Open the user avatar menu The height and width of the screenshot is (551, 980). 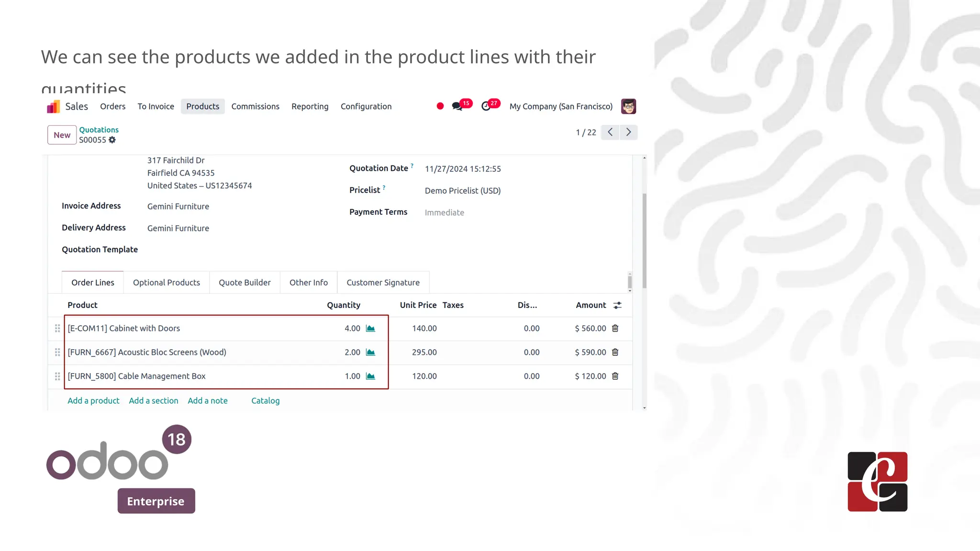pos(628,106)
